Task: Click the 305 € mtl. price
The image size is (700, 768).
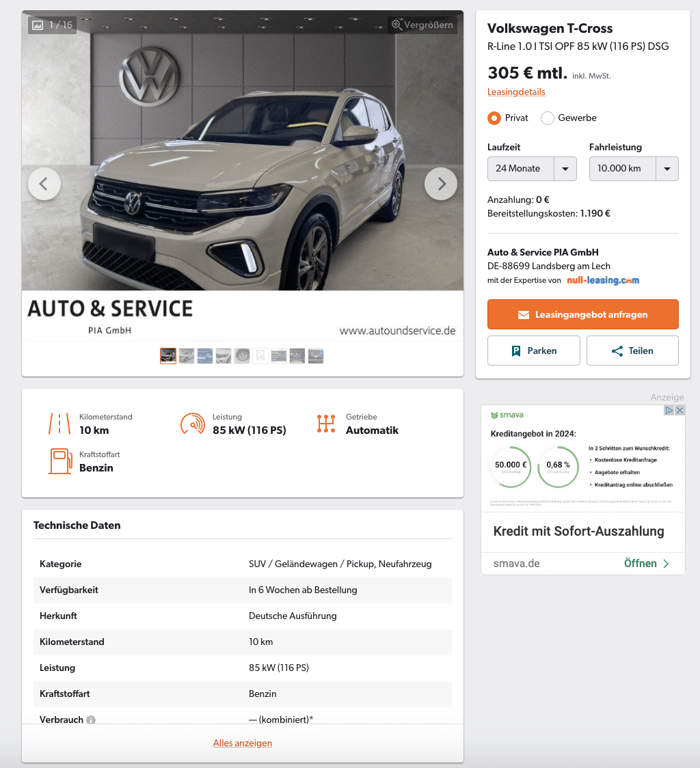Action: 528,73
